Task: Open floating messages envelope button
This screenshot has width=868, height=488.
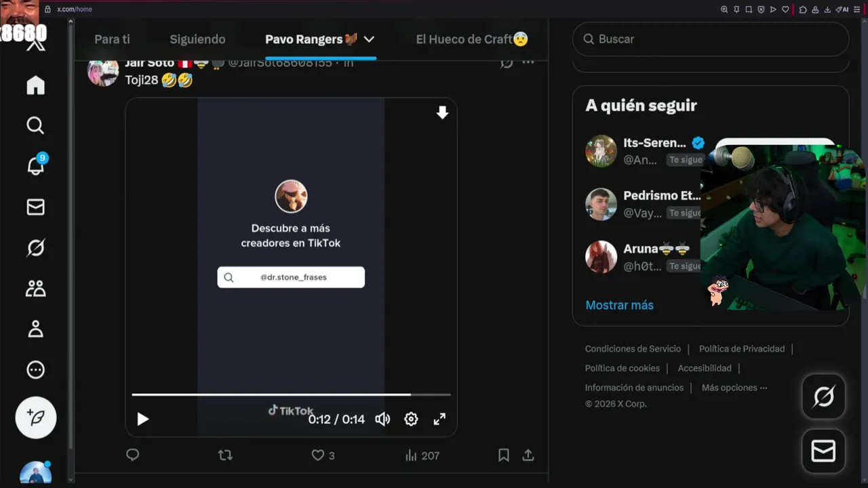Action: point(823,451)
